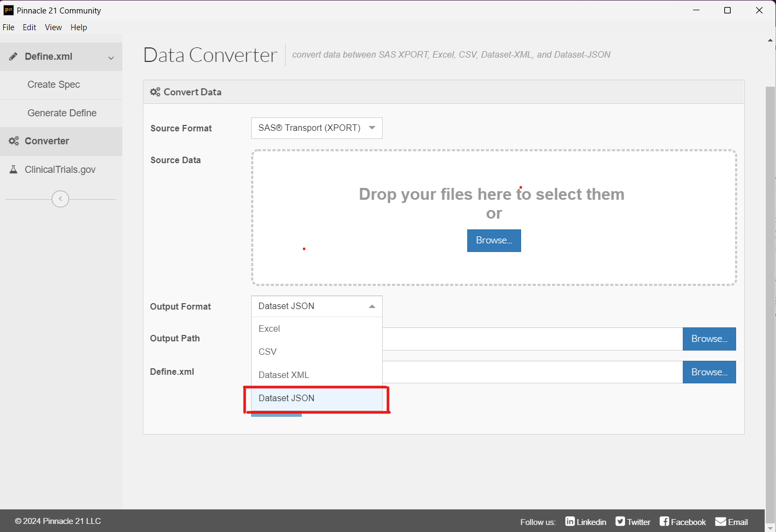Click the Output Path label

(175, 338)
